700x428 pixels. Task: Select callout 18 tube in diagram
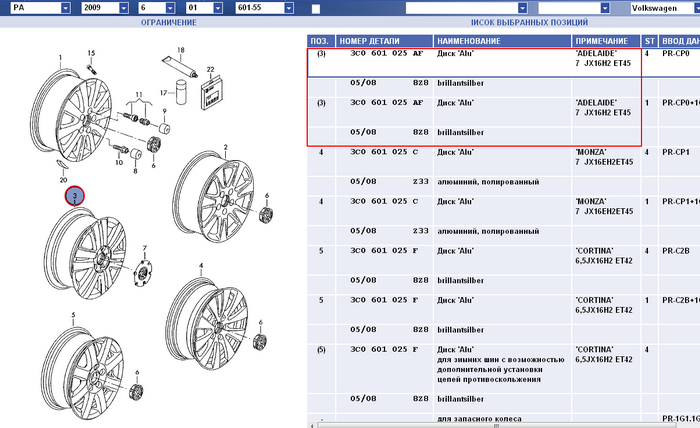pyautogui.click(x=181, y=50)
